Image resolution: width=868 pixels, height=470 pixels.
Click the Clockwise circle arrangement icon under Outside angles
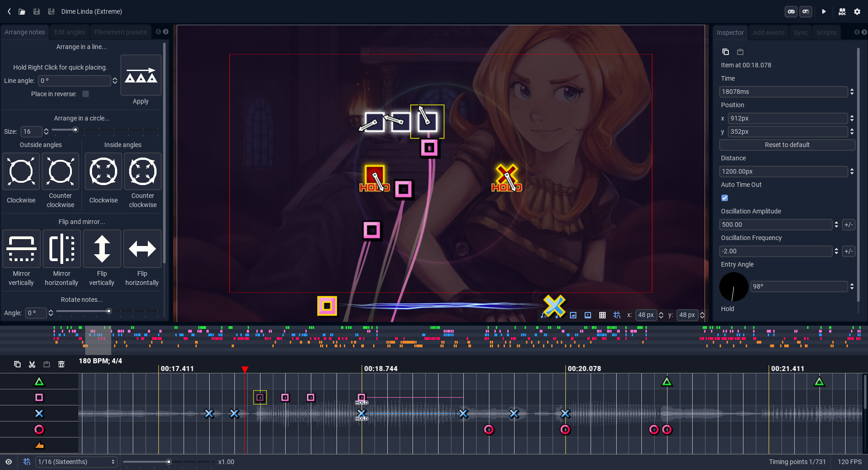pos(21,172)
